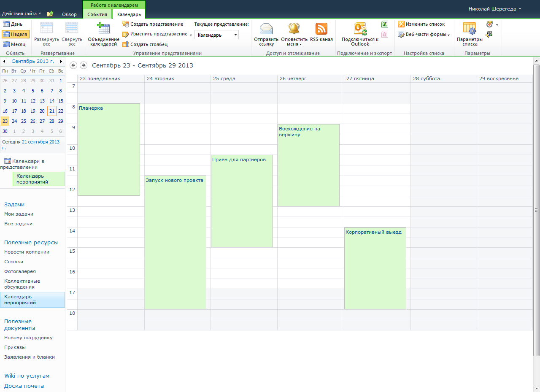Open Wiki по услугам
Screen dimensions: 540x392
[x=27, y=376]
